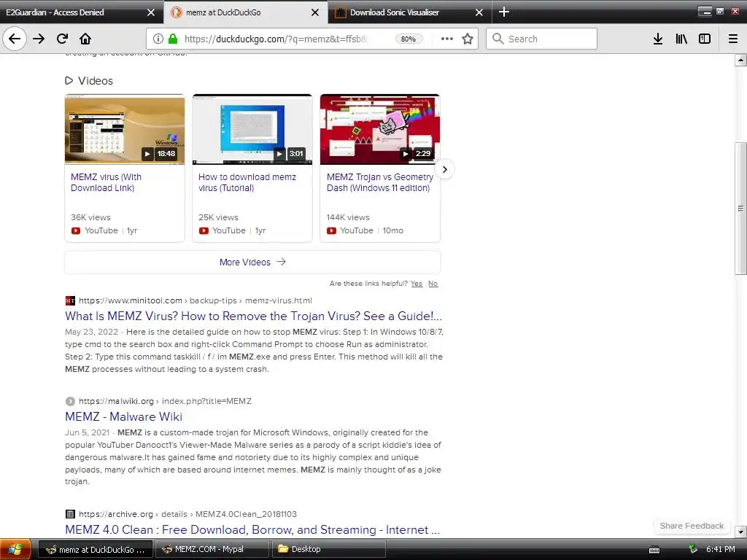
Task: Click the YouTube icon under 144K views
Action: tap(331, 230)
